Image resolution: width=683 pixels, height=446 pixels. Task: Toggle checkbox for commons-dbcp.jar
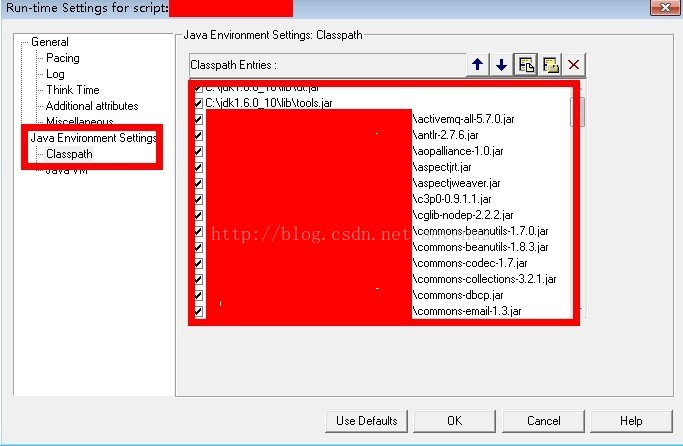(199, 295)
